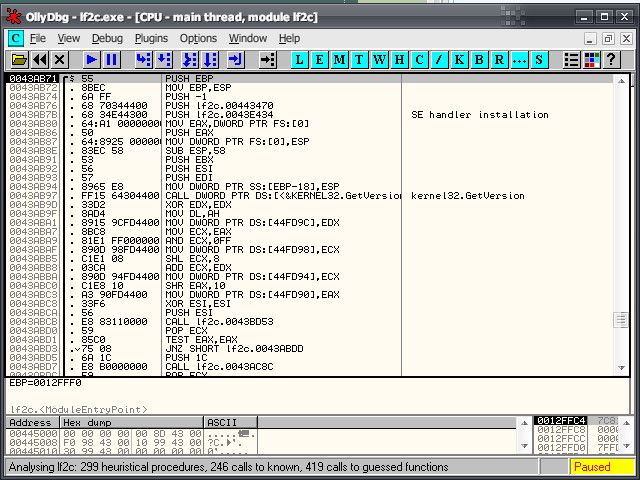This screenshot has width=640, height=480.
Task: Click the disassembly scrollbar thumb
Action: pyautogui.click(x=621, y=320)
